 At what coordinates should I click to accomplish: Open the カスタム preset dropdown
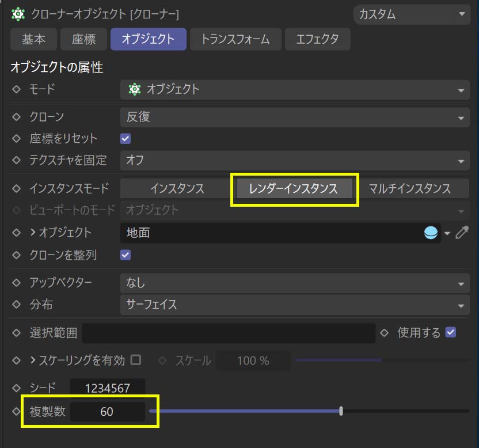point(412,14)
